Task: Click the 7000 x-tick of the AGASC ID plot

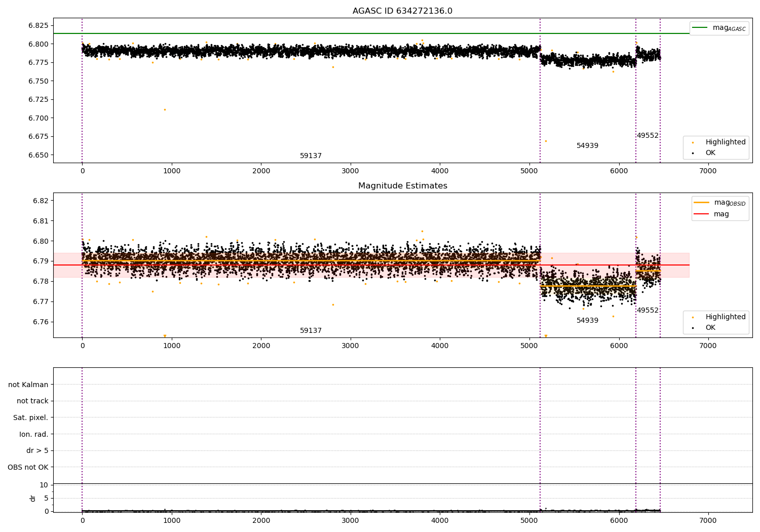Action: coord(708,171)
